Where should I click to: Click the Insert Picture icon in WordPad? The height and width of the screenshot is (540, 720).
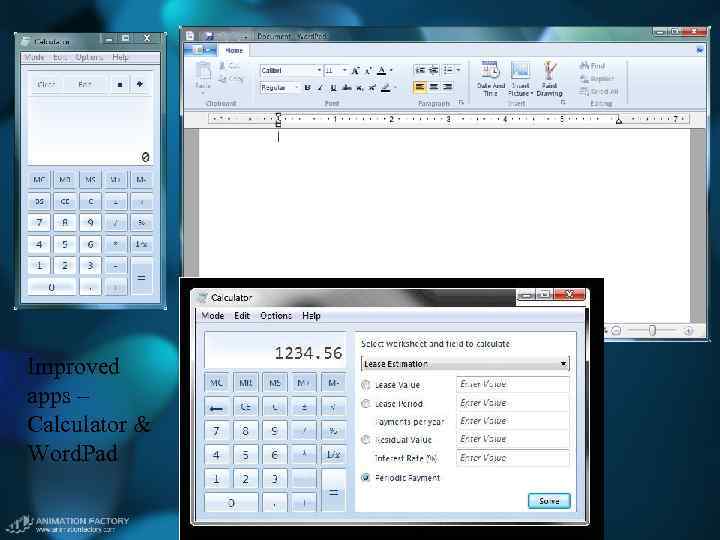pos(520,72)
